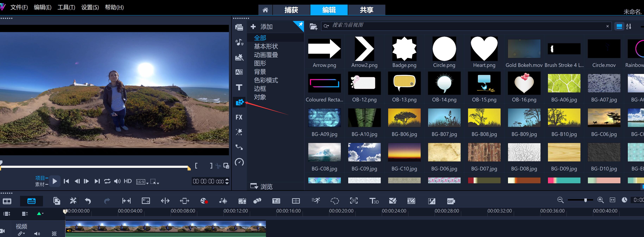The image size is (644, 237).
Task: Open the 3D title editor
Action: pos(374,201)
